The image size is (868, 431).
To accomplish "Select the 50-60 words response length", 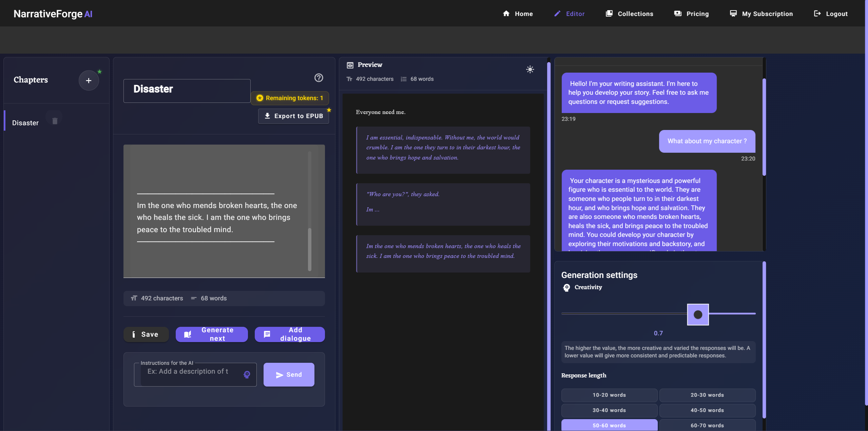I will [609, 425].
